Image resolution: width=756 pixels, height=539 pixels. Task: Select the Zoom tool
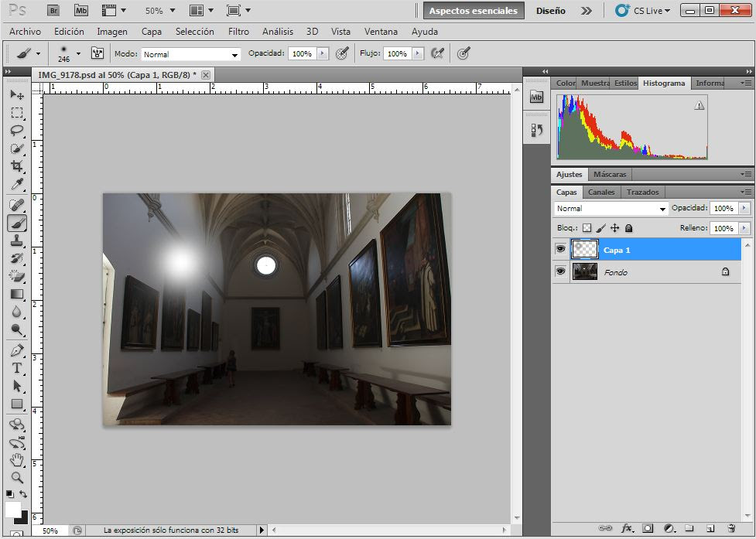17,477
